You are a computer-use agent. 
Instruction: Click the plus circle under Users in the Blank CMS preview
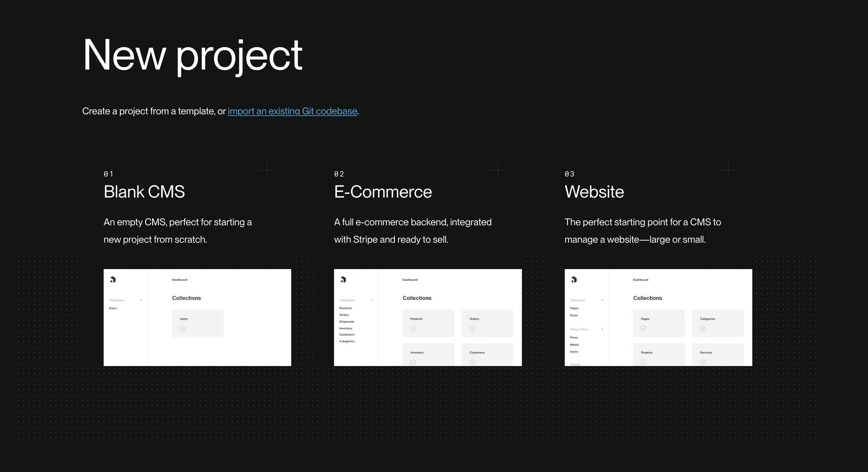[x=182, y=329]
